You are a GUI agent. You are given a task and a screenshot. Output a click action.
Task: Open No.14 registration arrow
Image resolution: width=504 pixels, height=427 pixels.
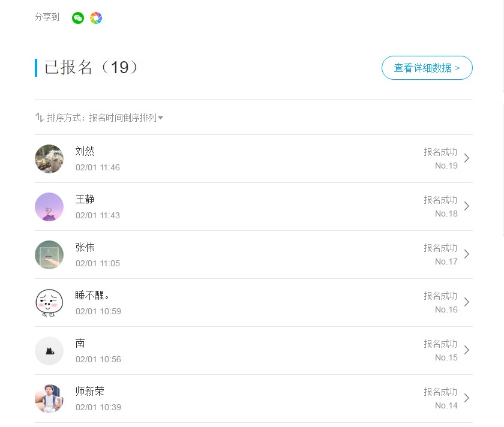(x=467, y=398)
